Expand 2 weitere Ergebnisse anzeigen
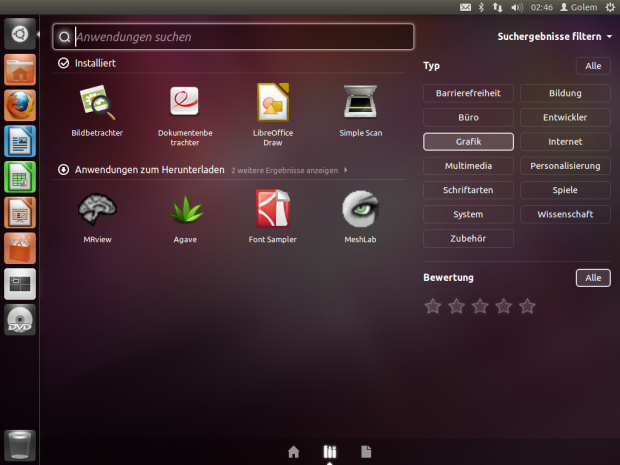The width and height of the screenshot is (620, 465). [289, 170]
